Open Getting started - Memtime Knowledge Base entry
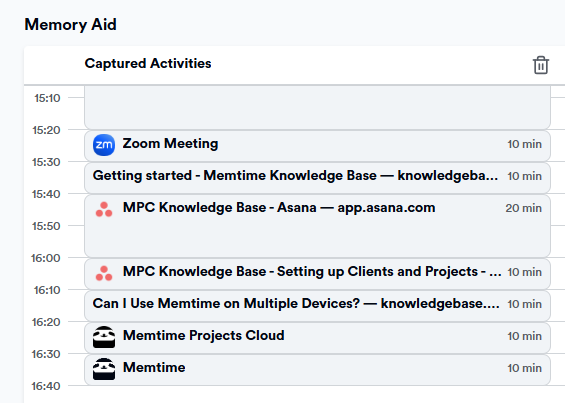Viewport: 565px width, 403px height. 317,178
